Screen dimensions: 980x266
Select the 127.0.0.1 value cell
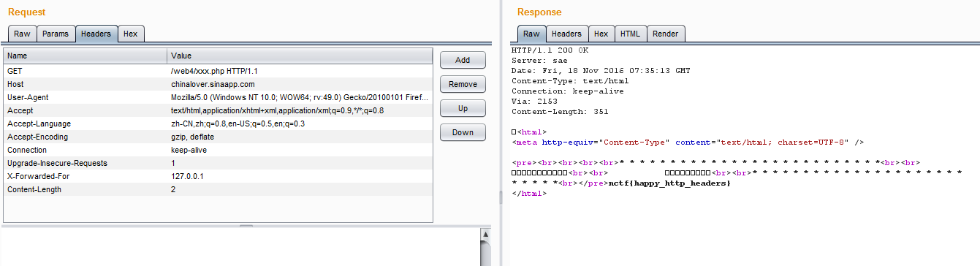point(300,176)
